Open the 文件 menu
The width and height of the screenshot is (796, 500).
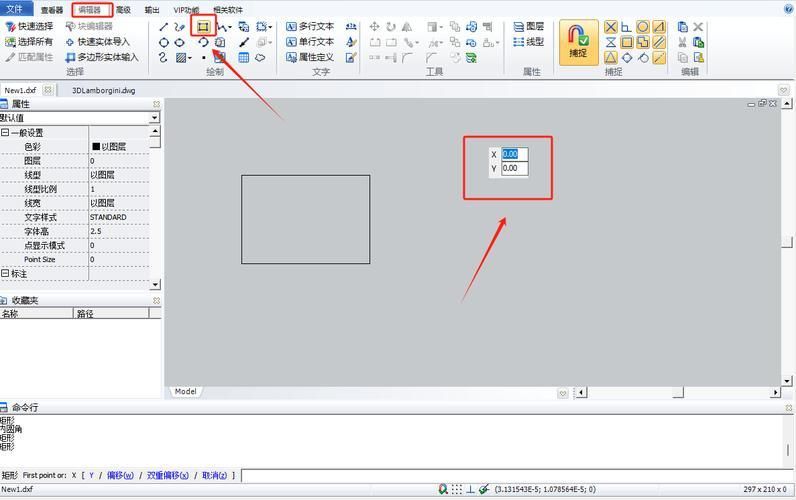click(15, 9)
